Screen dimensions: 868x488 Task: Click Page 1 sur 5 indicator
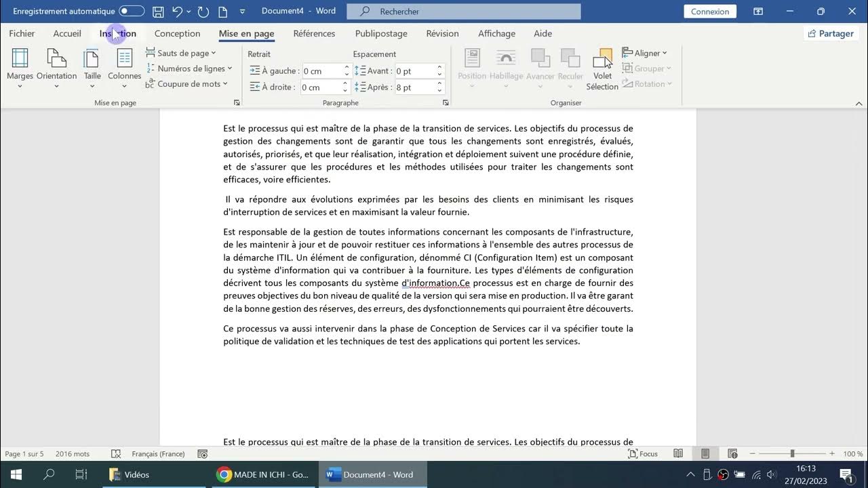click(x=24, y=454)
